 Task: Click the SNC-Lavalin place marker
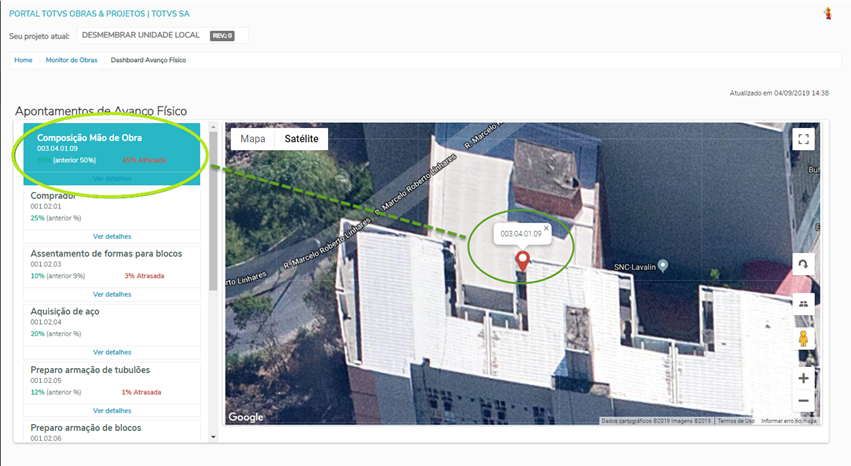(663, 266)
